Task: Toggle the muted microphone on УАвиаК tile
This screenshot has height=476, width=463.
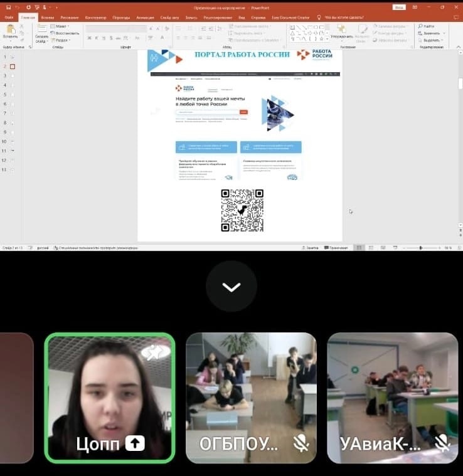Action: 443,444
